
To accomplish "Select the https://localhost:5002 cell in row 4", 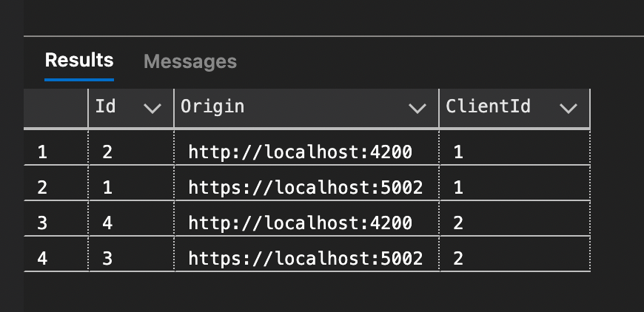I will click(x=305, y=258).
